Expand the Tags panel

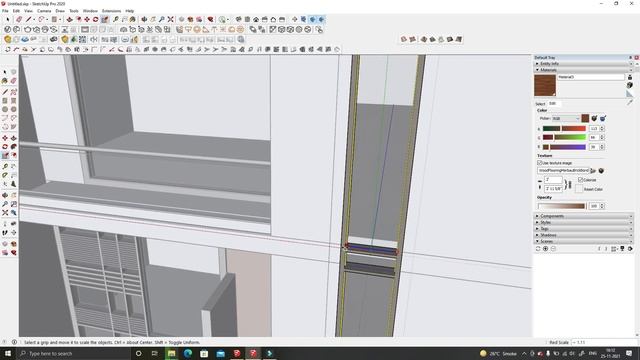click(584, 229)
